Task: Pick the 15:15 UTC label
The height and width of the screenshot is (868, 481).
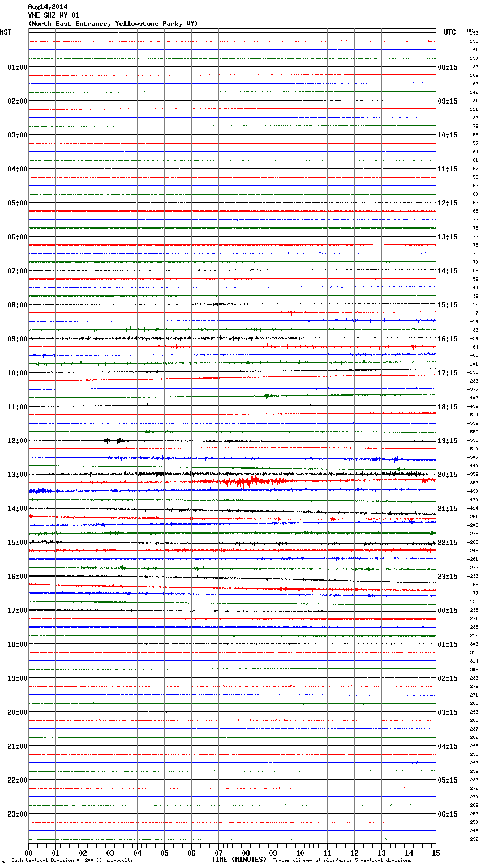Action: (x=448, y=305)
